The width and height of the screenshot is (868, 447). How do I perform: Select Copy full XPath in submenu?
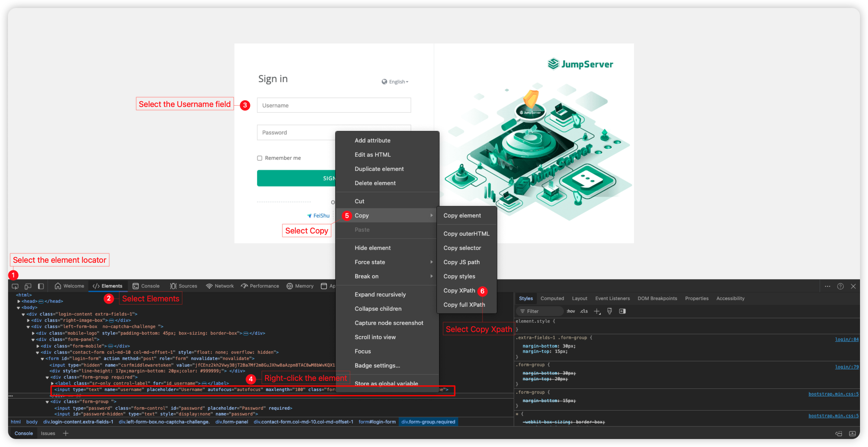pyautogui.click(x=467, y=305)
